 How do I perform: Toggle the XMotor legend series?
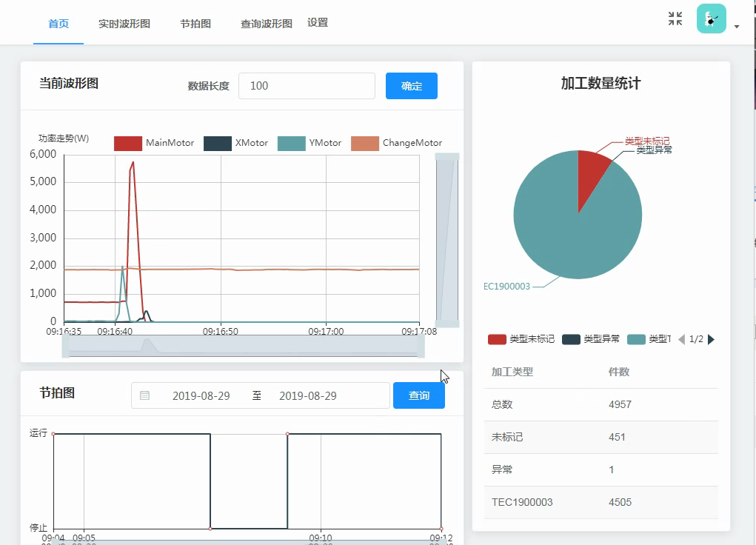[x=235, y=143]
